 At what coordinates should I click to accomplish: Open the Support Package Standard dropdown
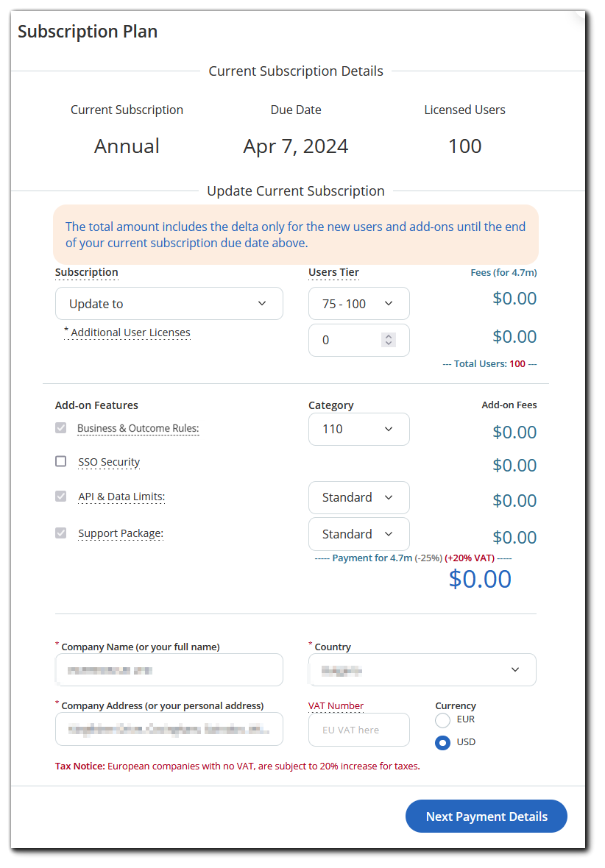tap(358, 534)
